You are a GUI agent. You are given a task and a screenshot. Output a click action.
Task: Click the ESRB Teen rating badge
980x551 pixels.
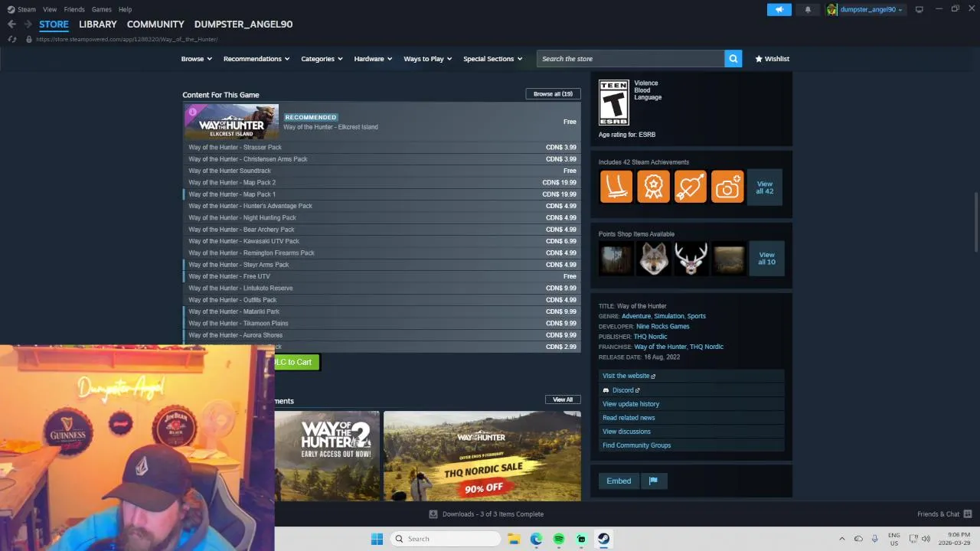point(613,102)
